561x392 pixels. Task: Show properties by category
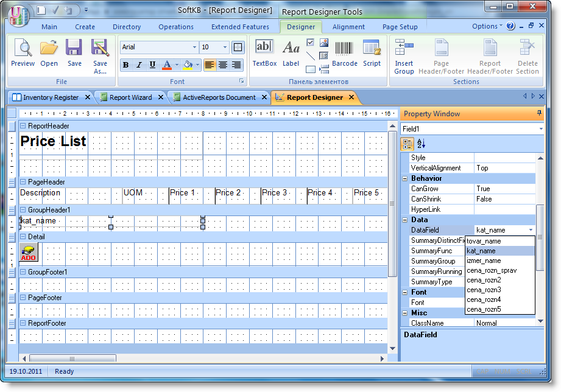click(x=407, y=144)
